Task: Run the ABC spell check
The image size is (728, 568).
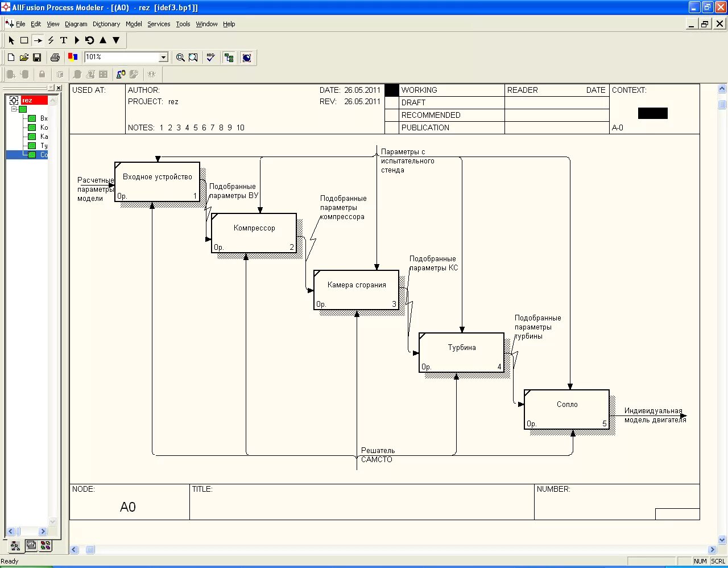Action: [211, 57]
